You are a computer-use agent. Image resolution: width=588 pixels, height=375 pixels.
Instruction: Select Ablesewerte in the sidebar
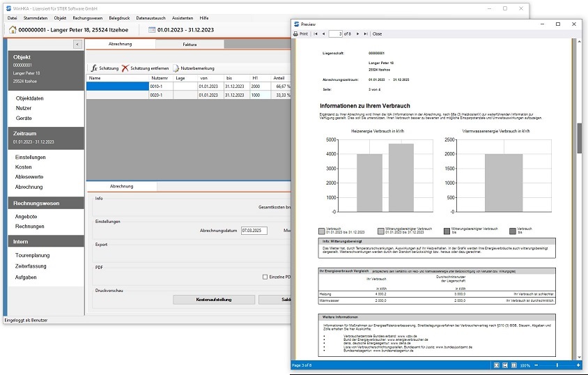(29, 177)
